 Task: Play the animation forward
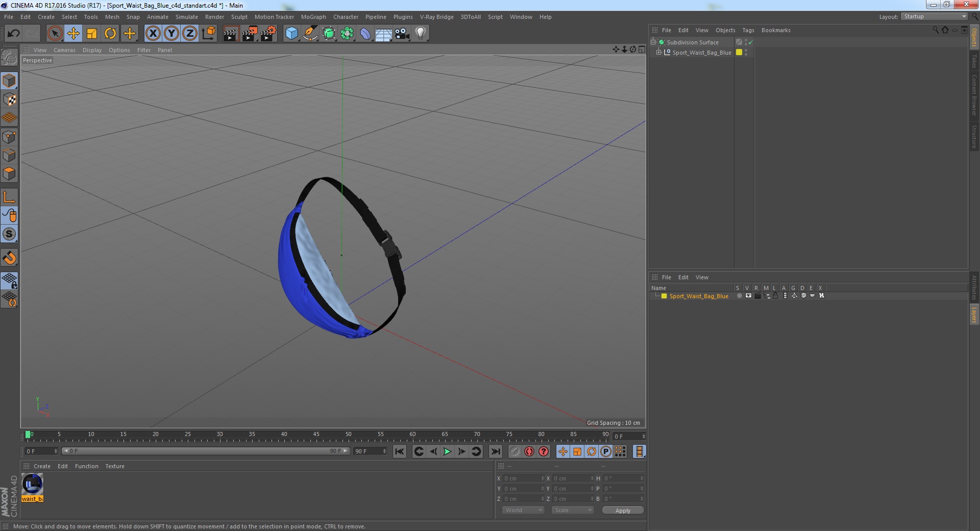click(x=447, y=451)
